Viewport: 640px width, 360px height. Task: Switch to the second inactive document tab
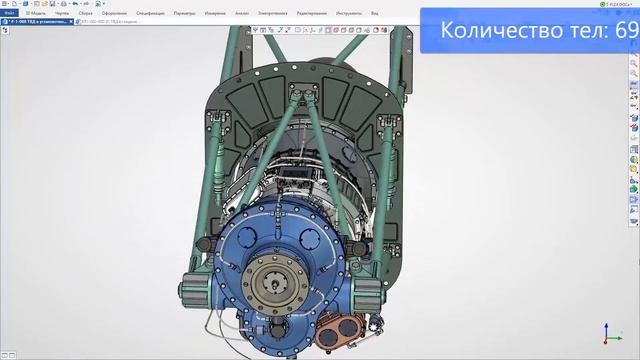tap(108, 22)
